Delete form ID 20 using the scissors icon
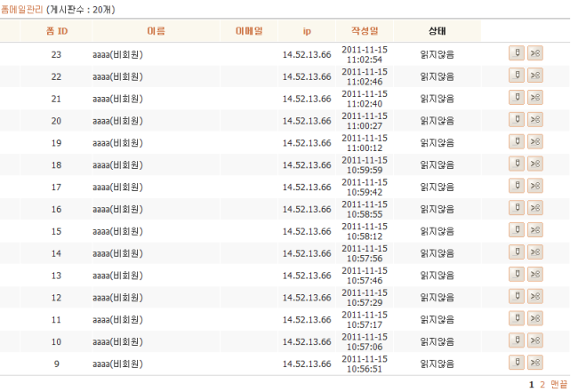 (534, 120)
